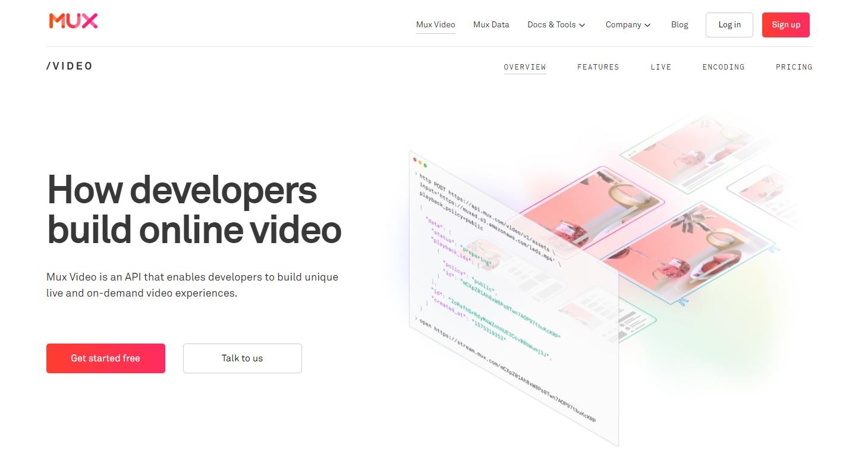
Task: Click Get started free button
Action: pyautogui.click(x=106, y=358)
